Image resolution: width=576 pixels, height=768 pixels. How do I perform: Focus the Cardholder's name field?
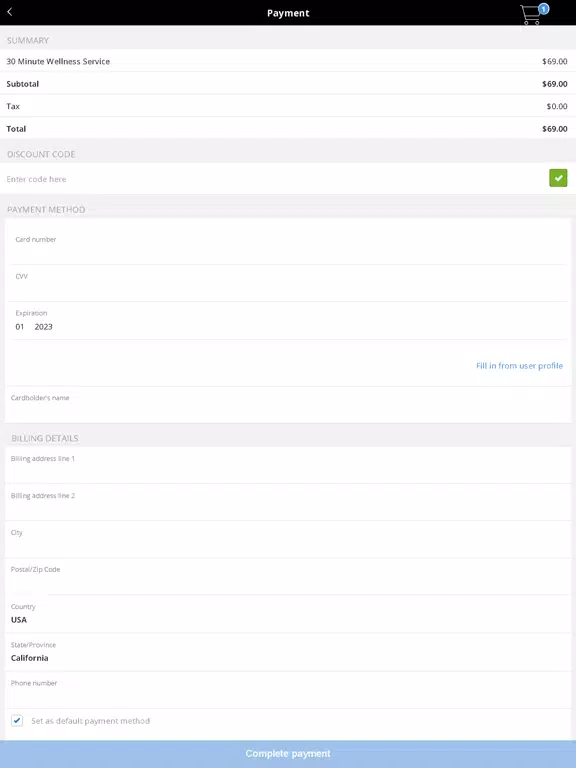(288, 405)
